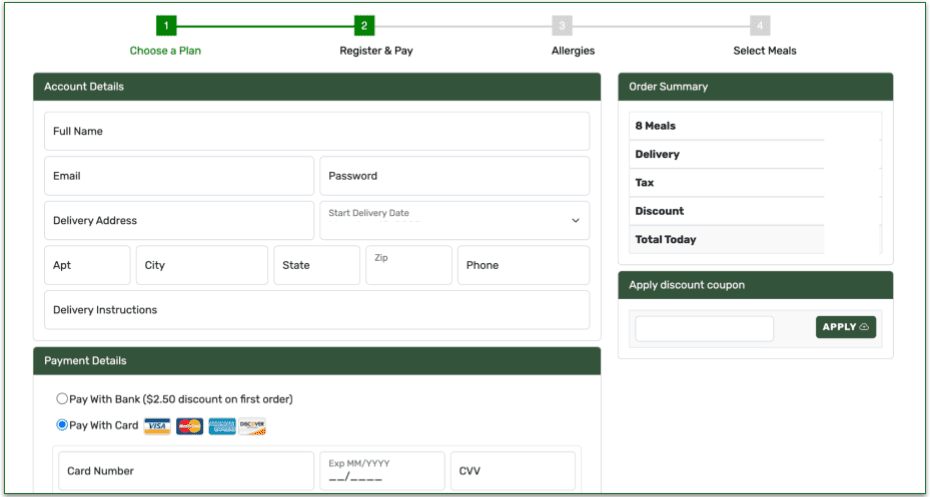This screenshot has height=497, width=930.
Task: Click into the Email field
Action: click(179, 176)
